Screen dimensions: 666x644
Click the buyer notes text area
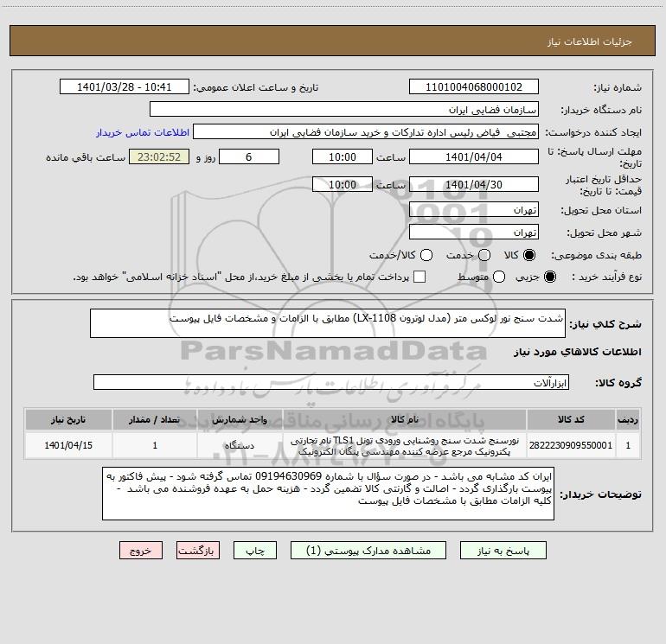(x=328, y=494)
